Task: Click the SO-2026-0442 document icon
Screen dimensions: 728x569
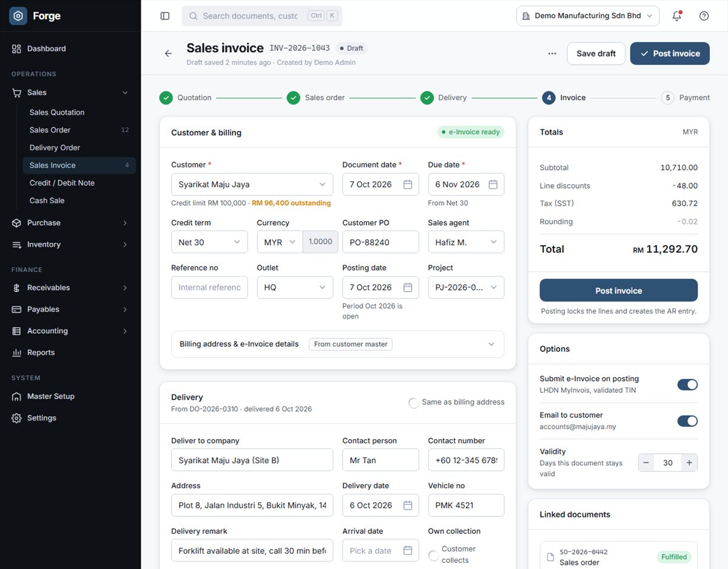Action: 551,557
